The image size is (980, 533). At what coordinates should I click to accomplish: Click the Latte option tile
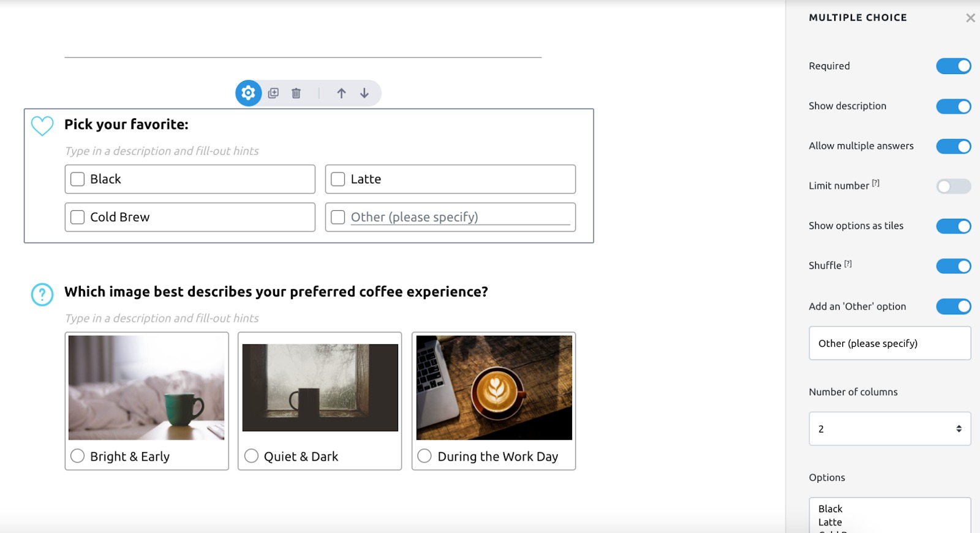point(450,179)
